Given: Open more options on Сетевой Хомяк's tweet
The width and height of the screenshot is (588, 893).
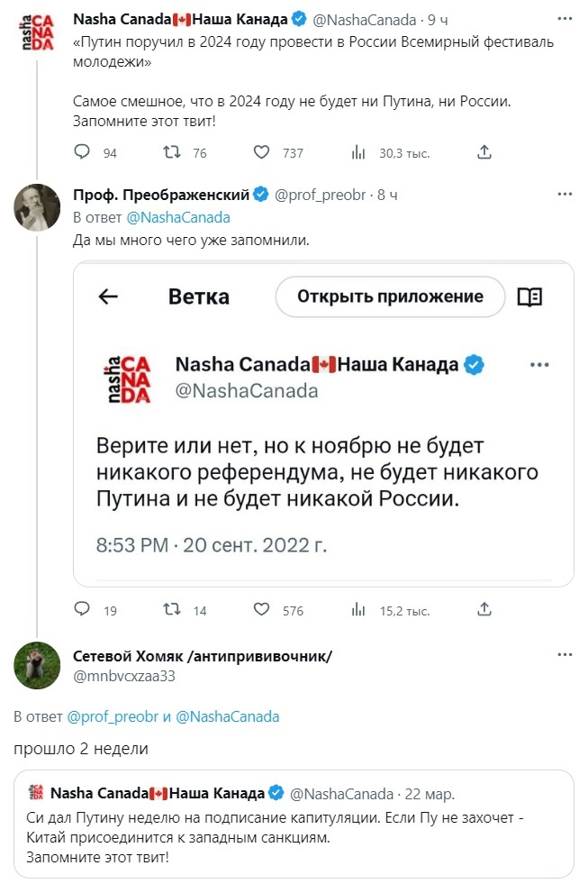Looking at the screenshot, I should point(565,655).
